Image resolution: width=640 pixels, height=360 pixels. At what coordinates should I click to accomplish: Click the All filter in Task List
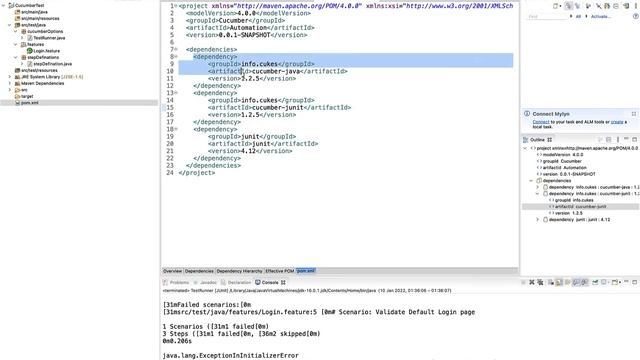[578, 17]
